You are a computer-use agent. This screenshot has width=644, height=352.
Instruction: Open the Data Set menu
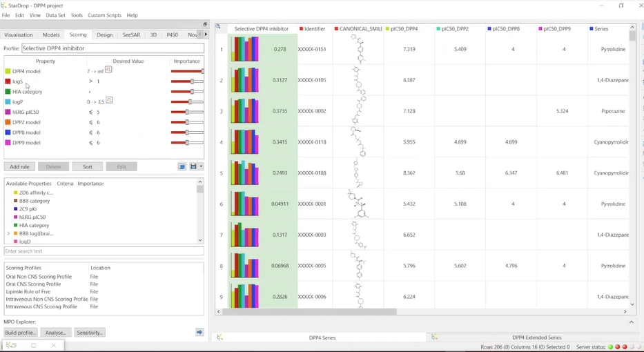[x=56, y=15]
